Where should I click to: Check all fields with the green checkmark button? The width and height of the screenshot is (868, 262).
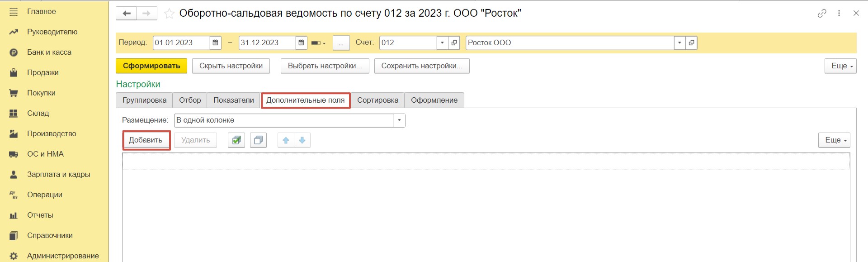[x=236, y=140]
